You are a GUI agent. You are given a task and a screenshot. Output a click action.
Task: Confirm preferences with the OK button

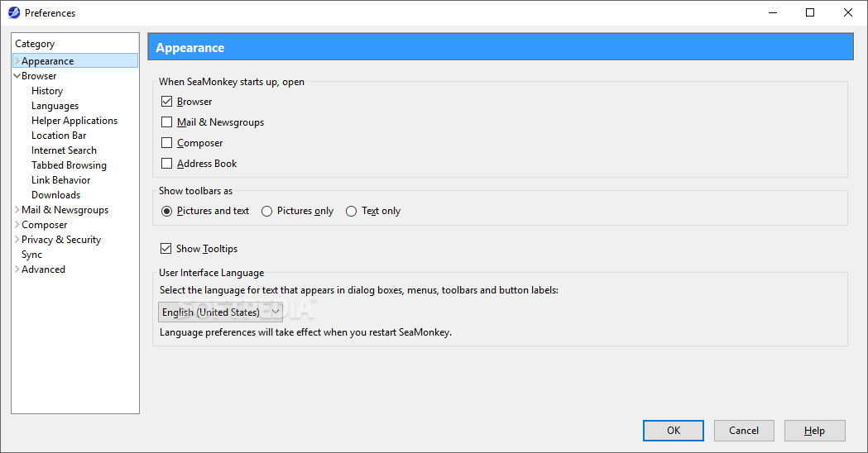pos(674,431)
